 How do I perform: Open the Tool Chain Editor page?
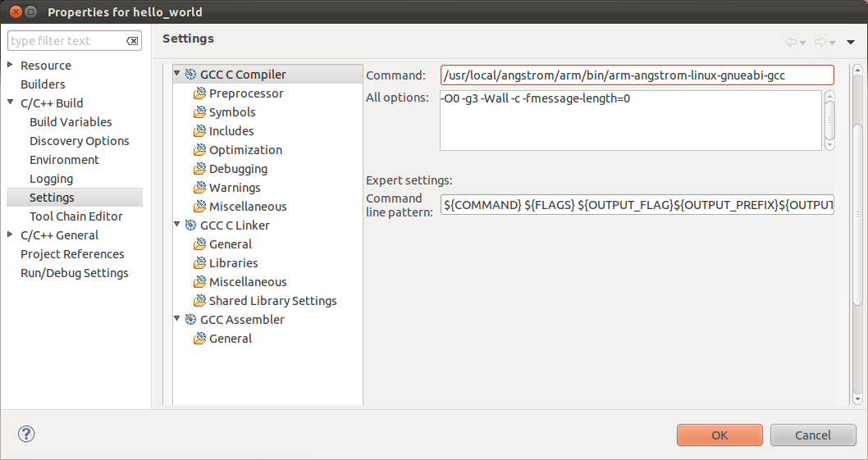tap(75, 216)
